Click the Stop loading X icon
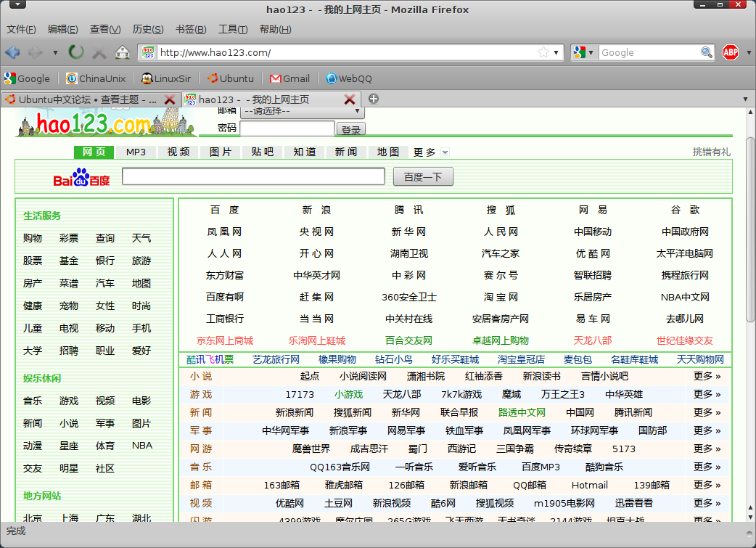The width and height of the screenshot is (756, 548). [99, 52]
